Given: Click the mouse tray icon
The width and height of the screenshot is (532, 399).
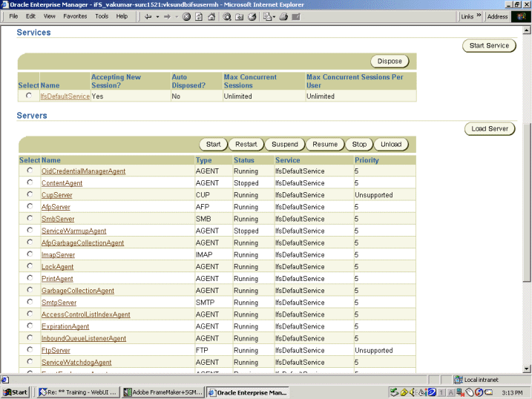Looking at the screenshot, I should [x=470, y=392].
